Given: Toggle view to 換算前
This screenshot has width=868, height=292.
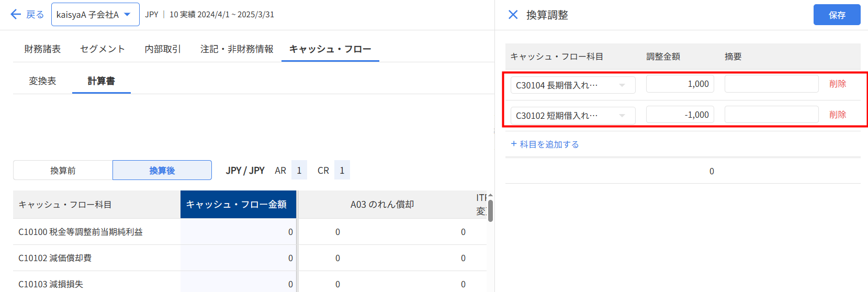Looking at the screenshot, I should [x=63, y=170].
